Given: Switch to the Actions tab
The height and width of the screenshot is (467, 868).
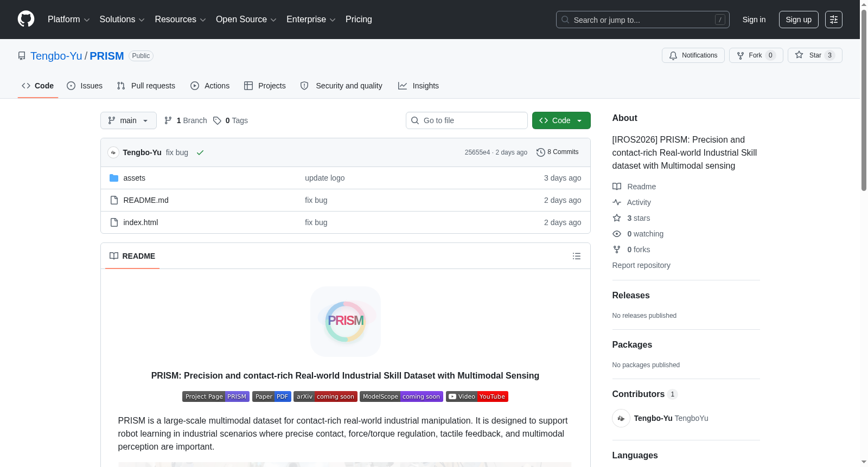Looking at the screenshot, I should [210, 86].
